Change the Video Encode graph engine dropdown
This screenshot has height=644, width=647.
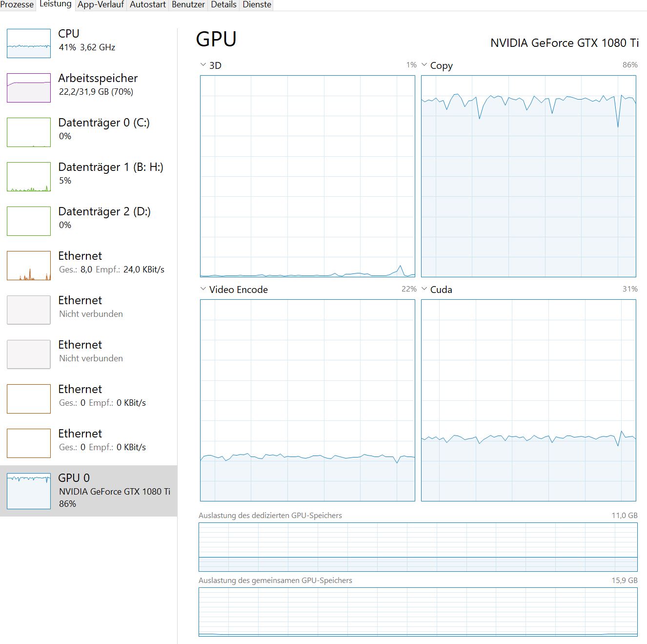(203, 289)
